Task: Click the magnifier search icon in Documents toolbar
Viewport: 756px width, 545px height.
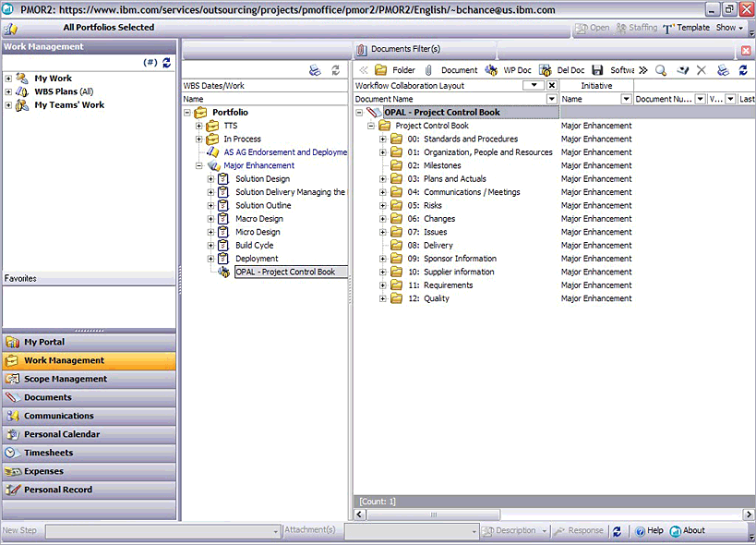Action: [x=661, y=70]
